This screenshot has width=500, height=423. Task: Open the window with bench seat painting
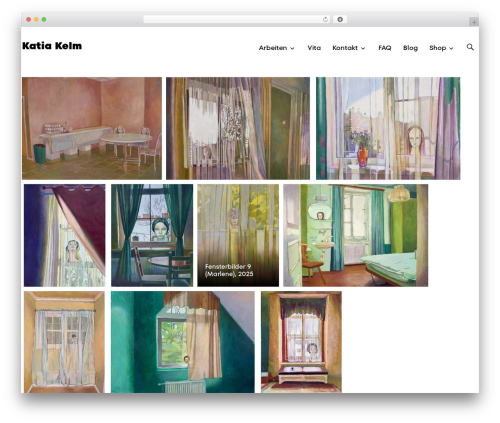click(x=301, y=342)
